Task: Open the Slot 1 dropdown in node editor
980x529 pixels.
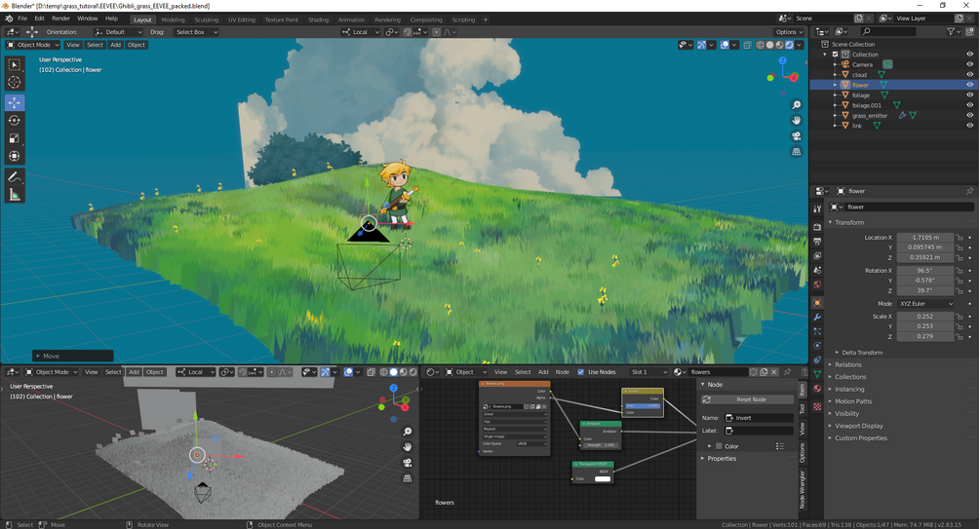Action: tap(648, 372)
